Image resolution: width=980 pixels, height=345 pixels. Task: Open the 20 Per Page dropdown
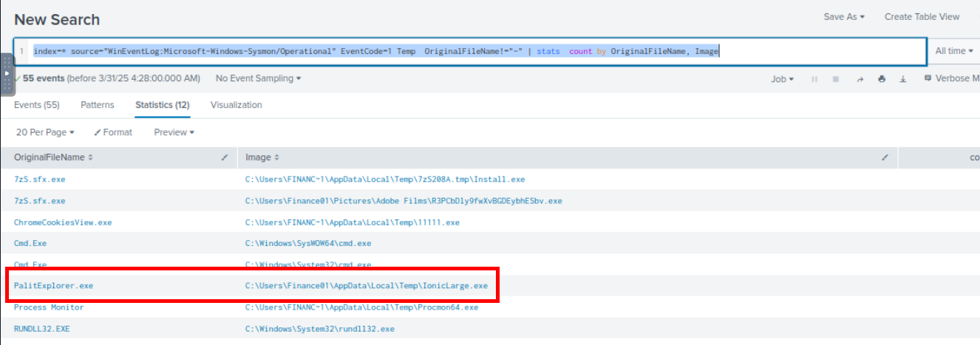tap(45, 132)
